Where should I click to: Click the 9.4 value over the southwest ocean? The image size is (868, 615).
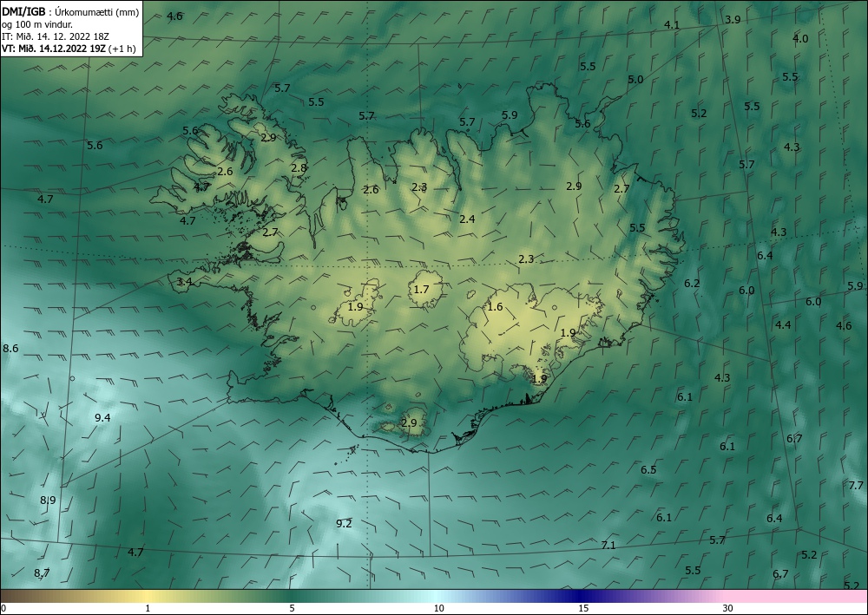pos(102,417)
